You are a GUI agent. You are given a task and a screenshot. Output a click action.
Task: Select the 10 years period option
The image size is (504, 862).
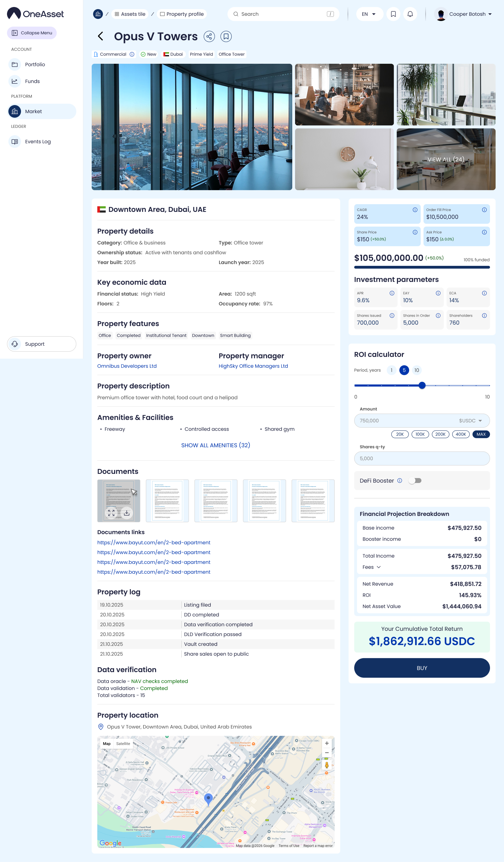coord(416,370)
